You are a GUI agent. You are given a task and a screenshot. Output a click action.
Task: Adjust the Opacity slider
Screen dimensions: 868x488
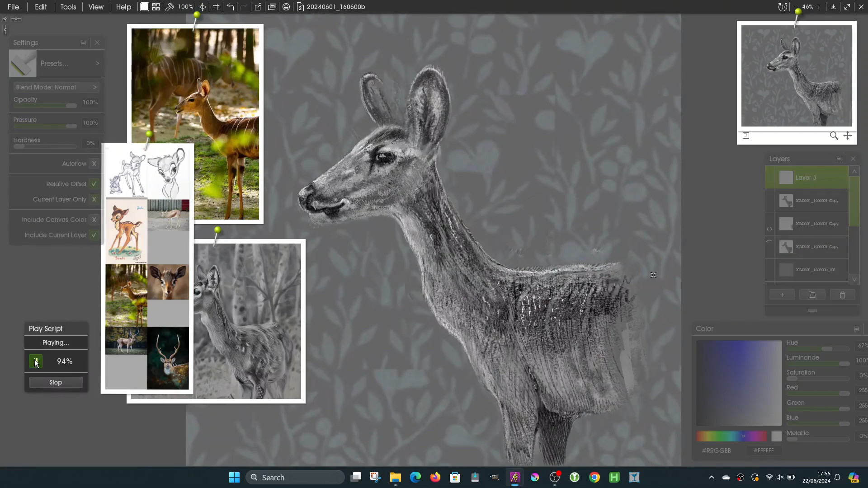tap(45, 106)
